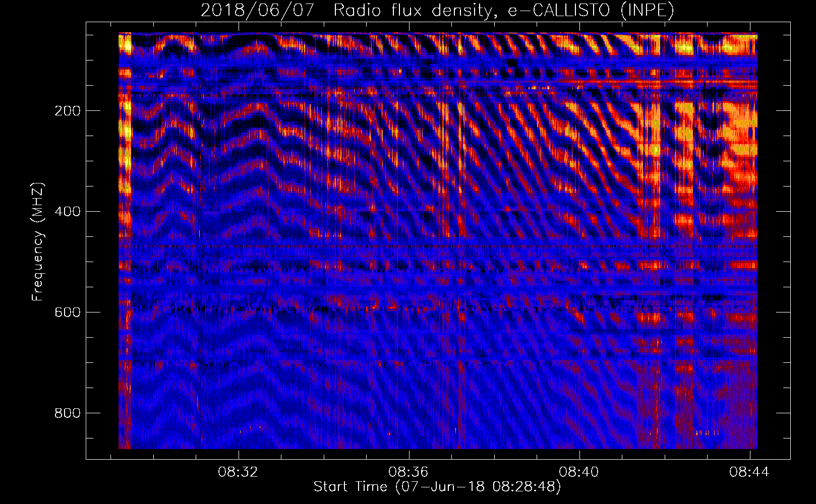This screenshot has width=816, height=504.
Task: Click the 08:32 time tick label
Action: click(x=238, y=472)
